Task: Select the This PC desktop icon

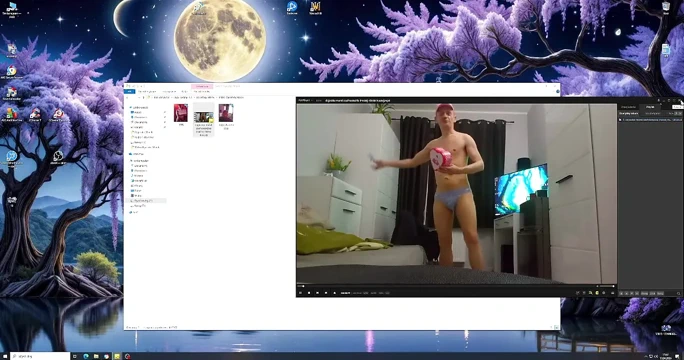Action: [x=12, y=10]
